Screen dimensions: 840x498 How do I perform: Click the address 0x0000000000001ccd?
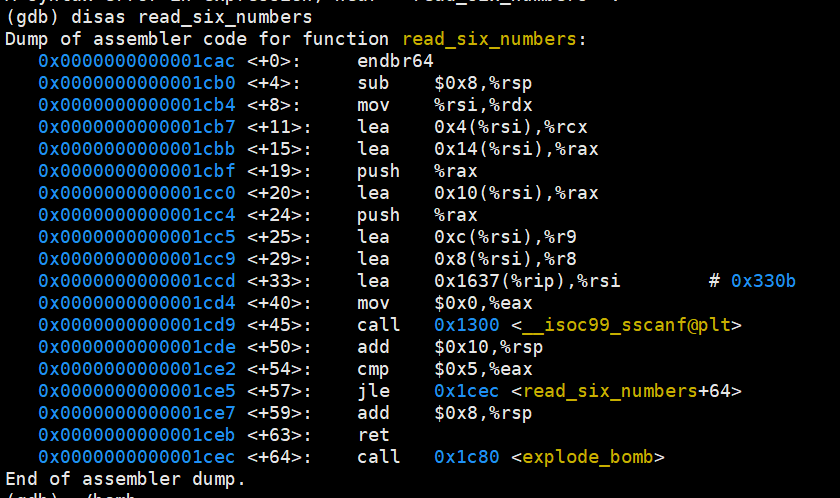pos(137,281)
